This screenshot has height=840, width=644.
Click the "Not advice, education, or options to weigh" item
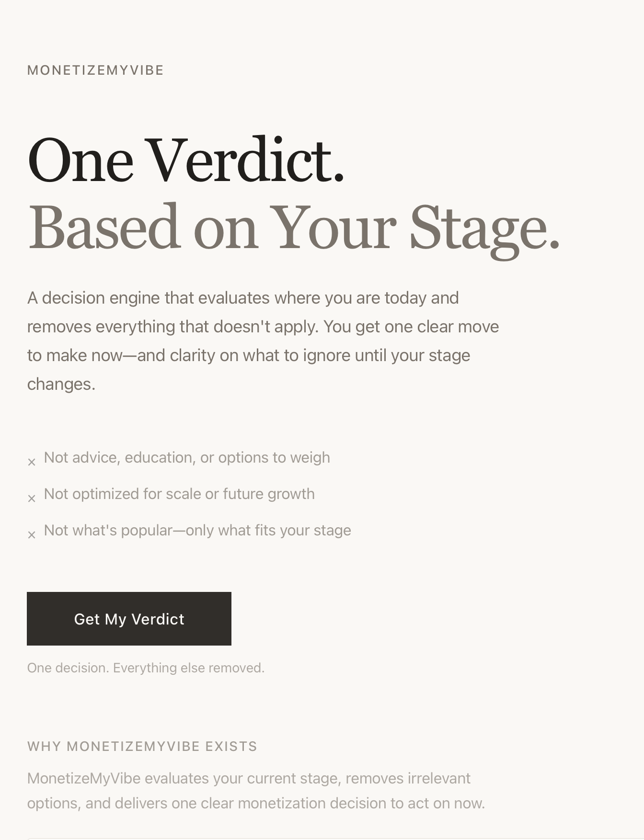187,458
